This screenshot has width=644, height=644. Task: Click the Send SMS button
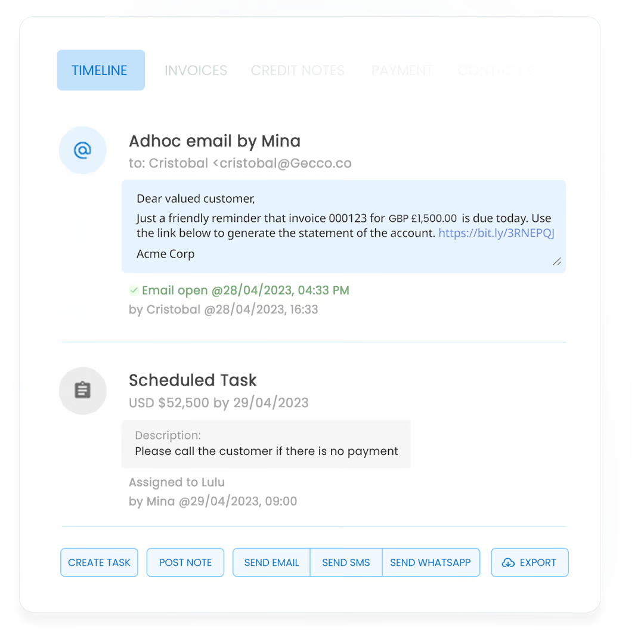pyautogui.click(x=346, y=562)
